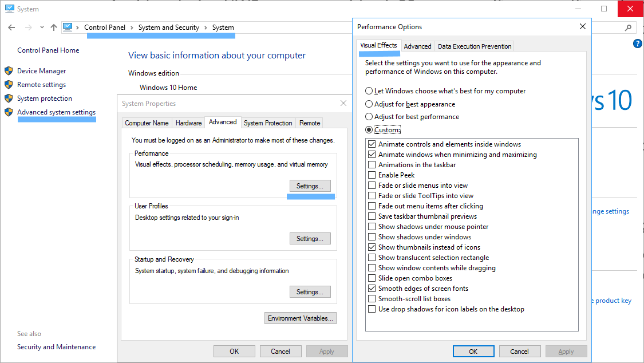
Task: Click Cancel in System Properties
Action: [x=280, y=352]
